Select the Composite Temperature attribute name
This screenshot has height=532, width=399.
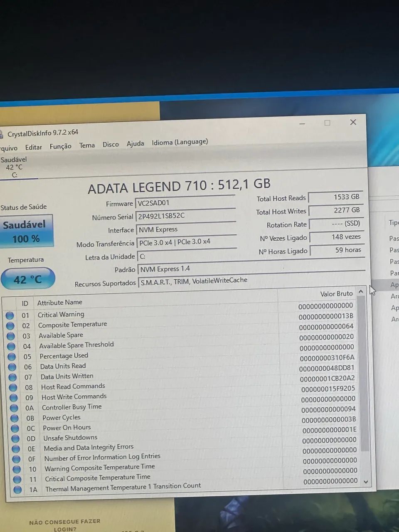tap(72, 324)
